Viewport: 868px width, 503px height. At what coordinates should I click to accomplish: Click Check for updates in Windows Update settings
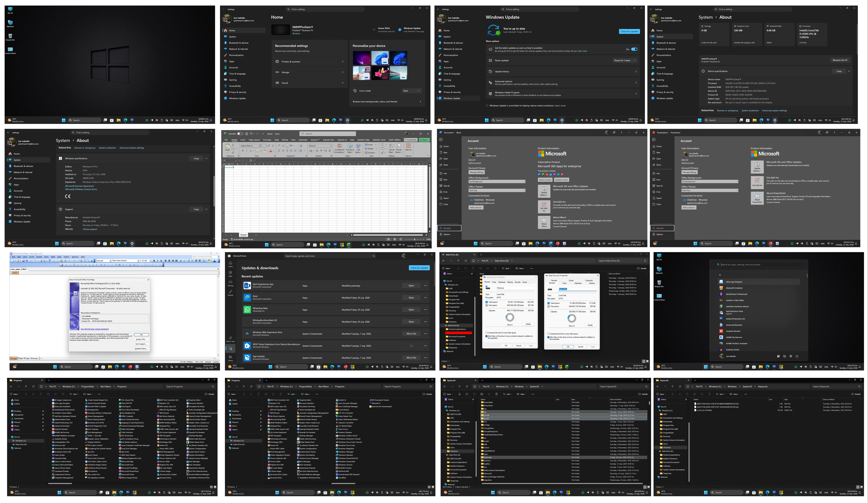point(629,31)
